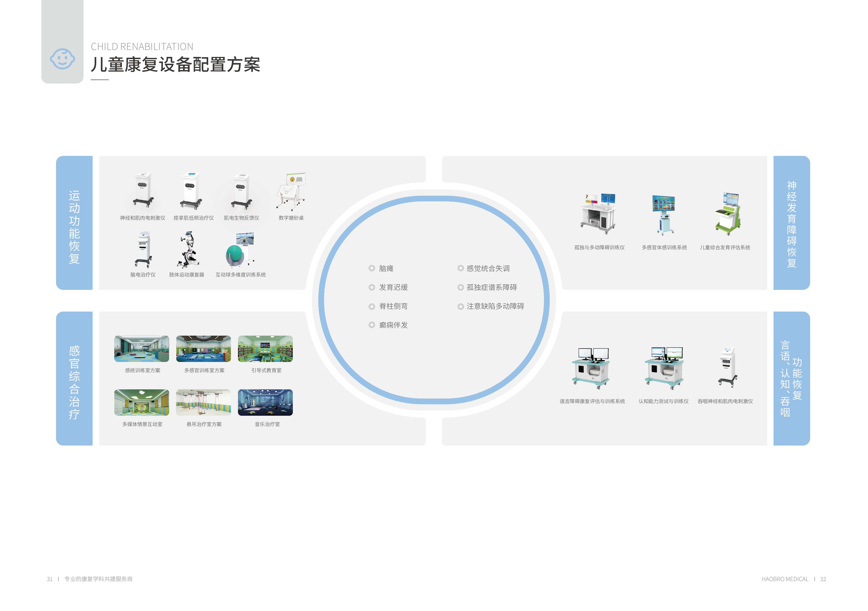This screenshot has height=611, width=868.
Task: Open the 感统训练室方案 room photo
Action: click(142, 348)
